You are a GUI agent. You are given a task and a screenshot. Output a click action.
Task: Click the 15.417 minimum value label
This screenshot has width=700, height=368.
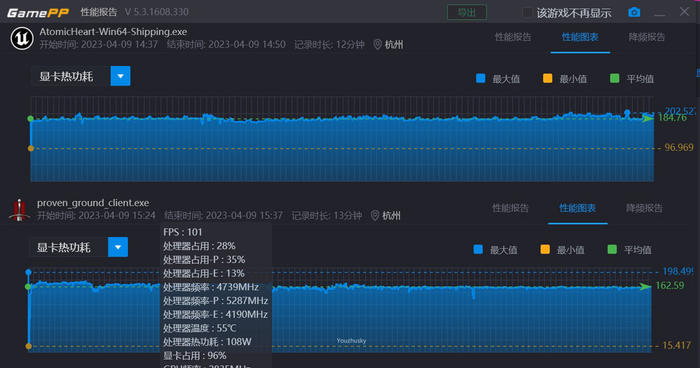(x=676, y=345)
